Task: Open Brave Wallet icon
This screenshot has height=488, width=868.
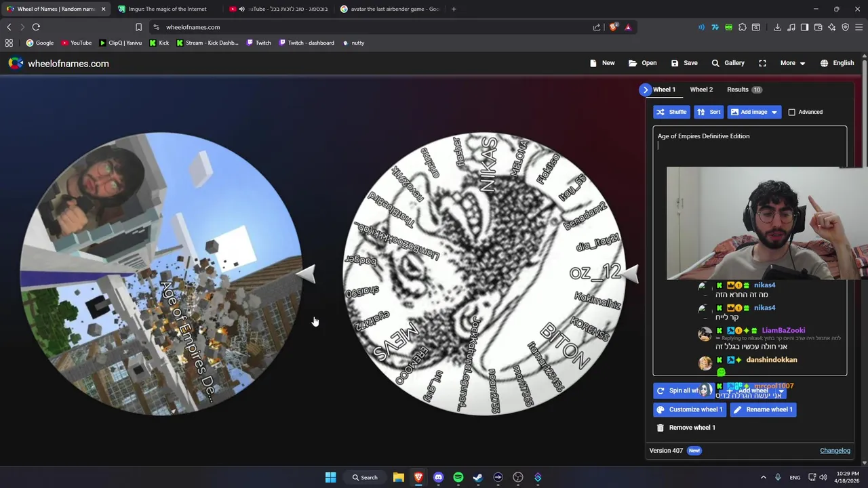Action: [x=818, y=27]
